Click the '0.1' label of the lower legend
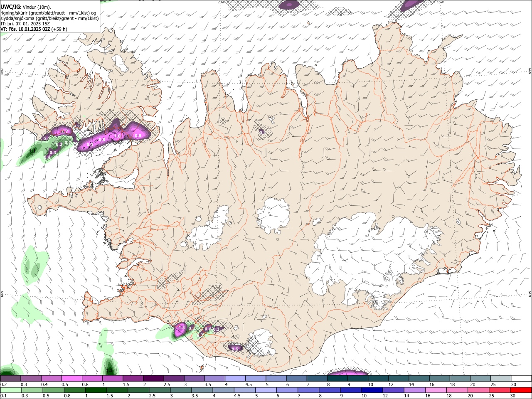Screen dimensions: 532x399 tap(3, 396)
